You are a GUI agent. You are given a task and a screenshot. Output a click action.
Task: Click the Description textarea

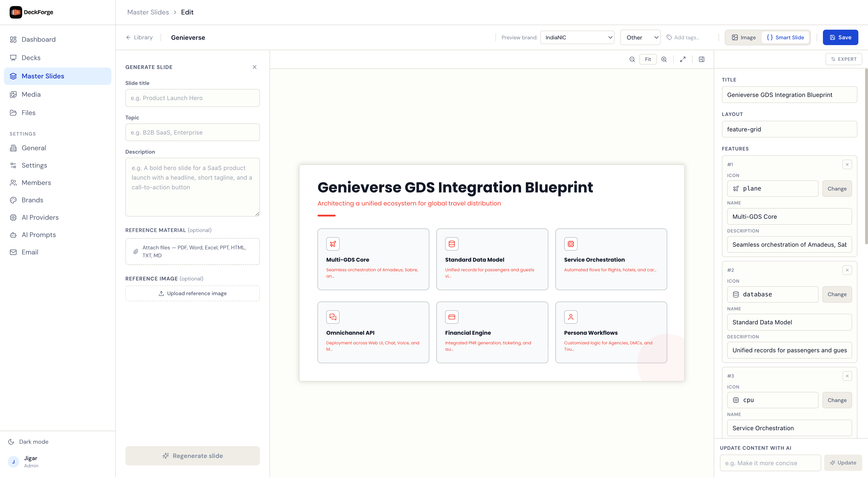pos(192,187)
